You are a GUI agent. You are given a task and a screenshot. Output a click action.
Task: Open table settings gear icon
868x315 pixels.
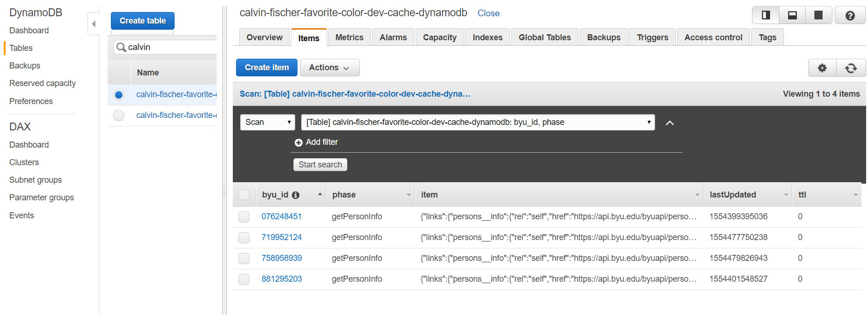tap(822, 68)
